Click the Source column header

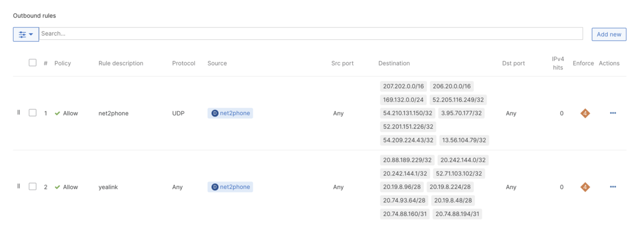point(217,63)
